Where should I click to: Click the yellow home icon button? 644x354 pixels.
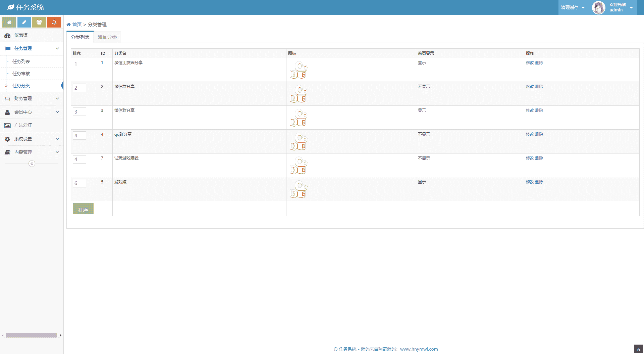pyautogui.click(x=9, y=22)
